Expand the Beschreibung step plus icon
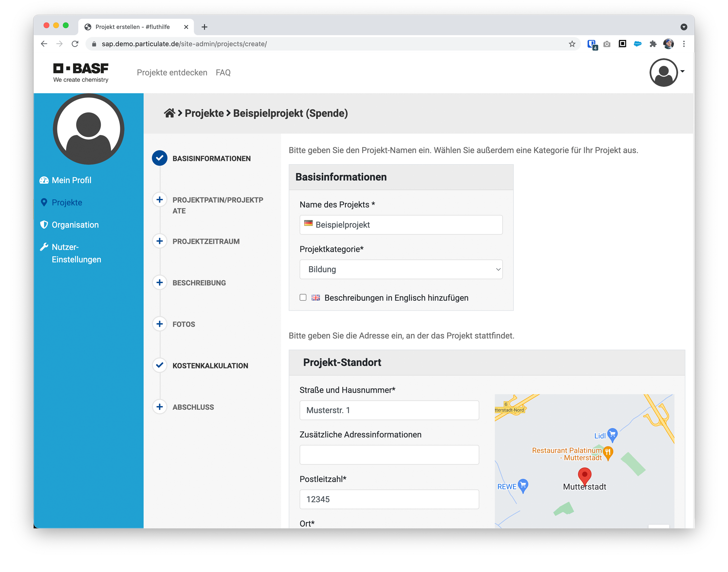This screenshot has width=728, height=572. [159, 283]
